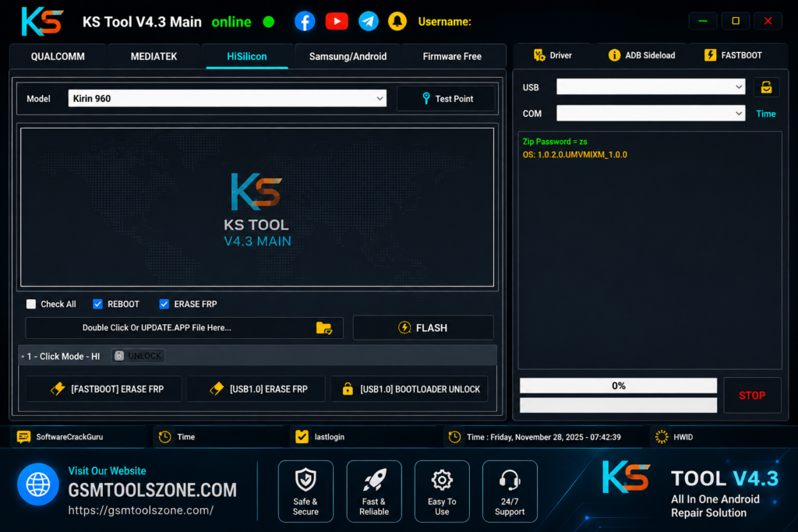Click the lock icon beside UNLOCK
798x532 pixels.
pyautogui.click(x=119, y=356)
